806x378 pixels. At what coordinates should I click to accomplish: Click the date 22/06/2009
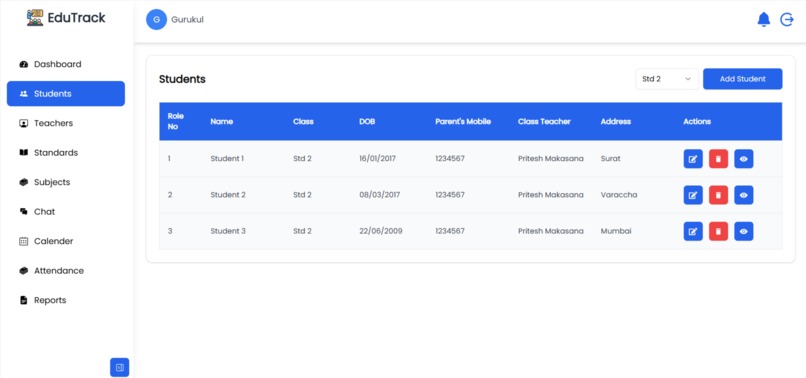380,231
